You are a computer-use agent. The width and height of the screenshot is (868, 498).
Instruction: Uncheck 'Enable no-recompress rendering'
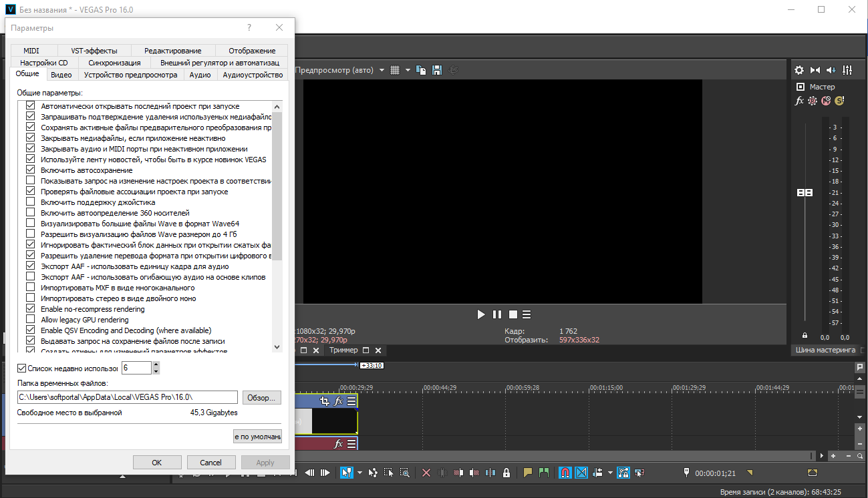coord(30,309)
